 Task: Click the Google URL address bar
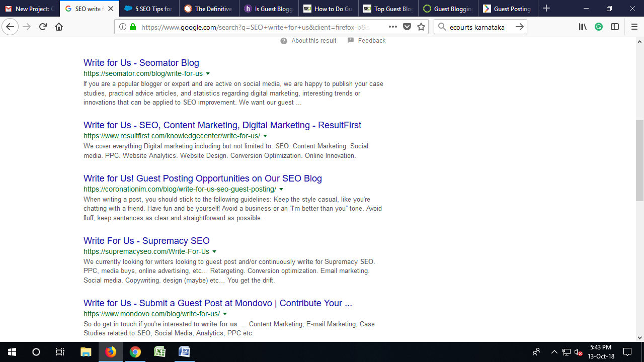(256, 27)
